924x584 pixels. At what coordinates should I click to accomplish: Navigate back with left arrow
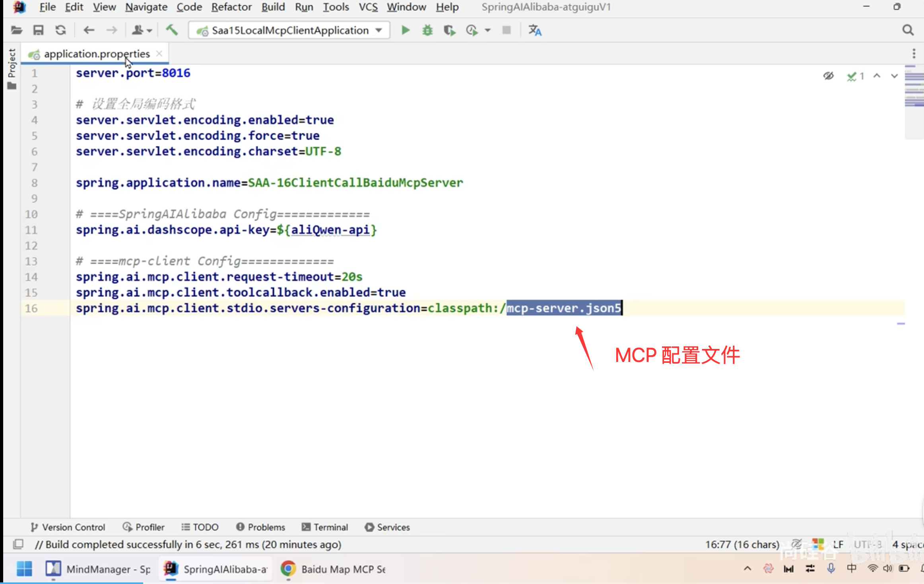coord(89,30)
